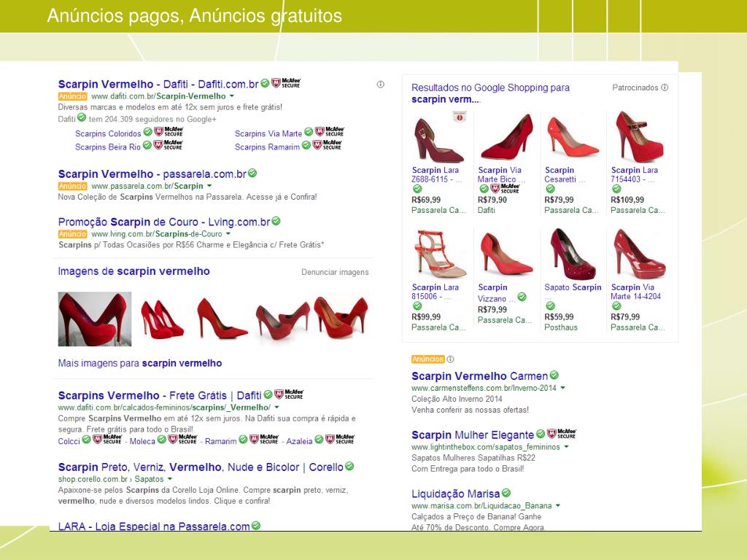Click the green checkmark after Liquidação Marisa

[x=506, y=493]
